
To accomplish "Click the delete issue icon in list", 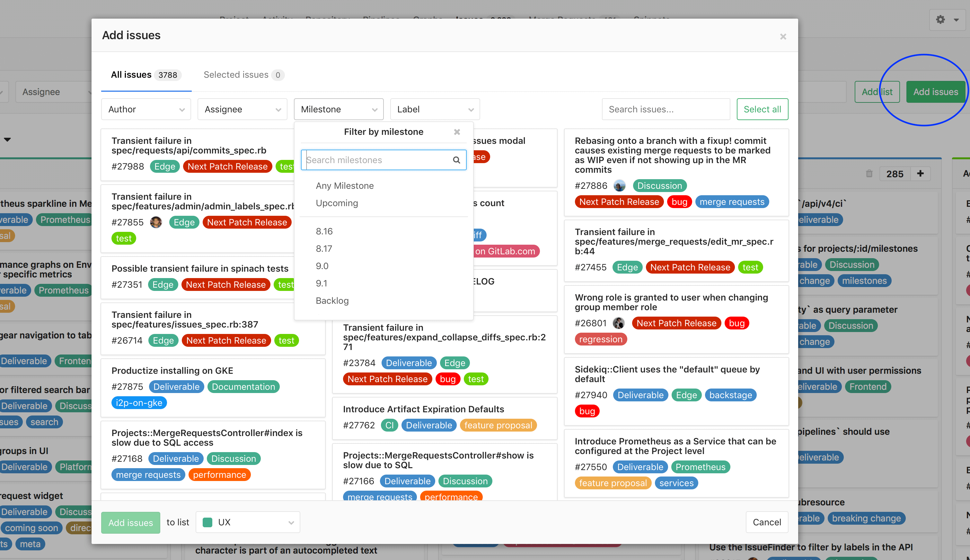I will (x=869, y=174).
